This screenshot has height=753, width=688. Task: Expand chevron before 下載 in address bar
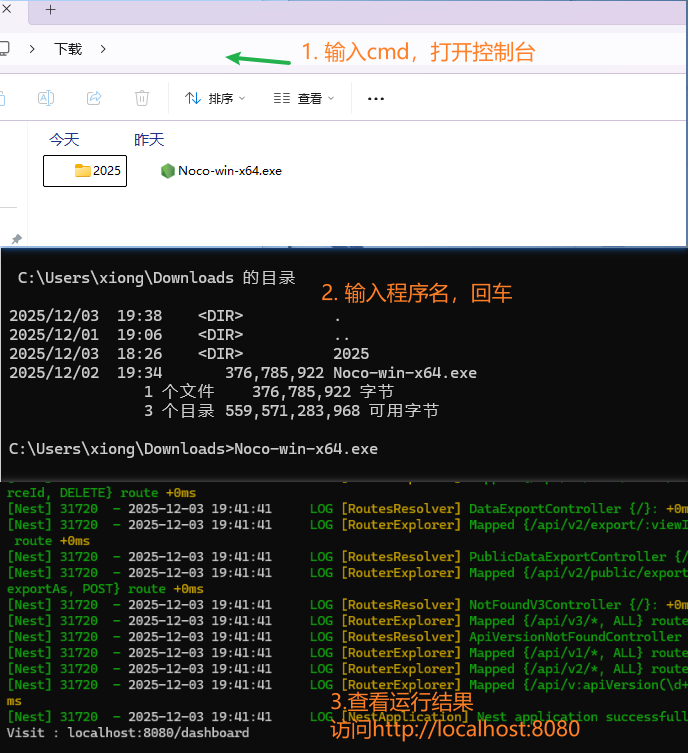[x=33, y=48]
